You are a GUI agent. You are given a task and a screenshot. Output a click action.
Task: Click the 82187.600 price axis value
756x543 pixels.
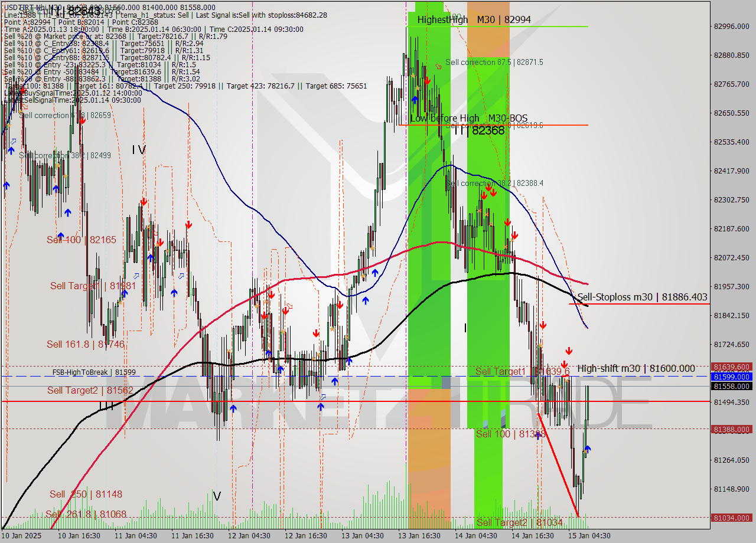pyautogui.click(x=731, y=228)
